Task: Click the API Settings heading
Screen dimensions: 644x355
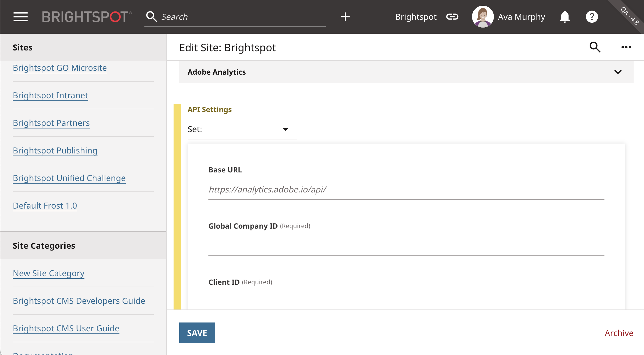Action: click(x=210, y=109)
